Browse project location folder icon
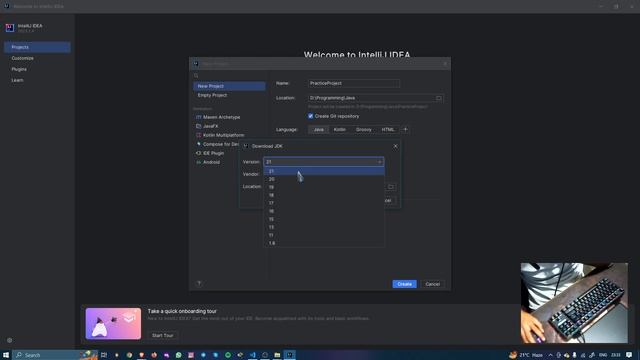Viewport: 640px width, 360px height. [x=439, y=98]
